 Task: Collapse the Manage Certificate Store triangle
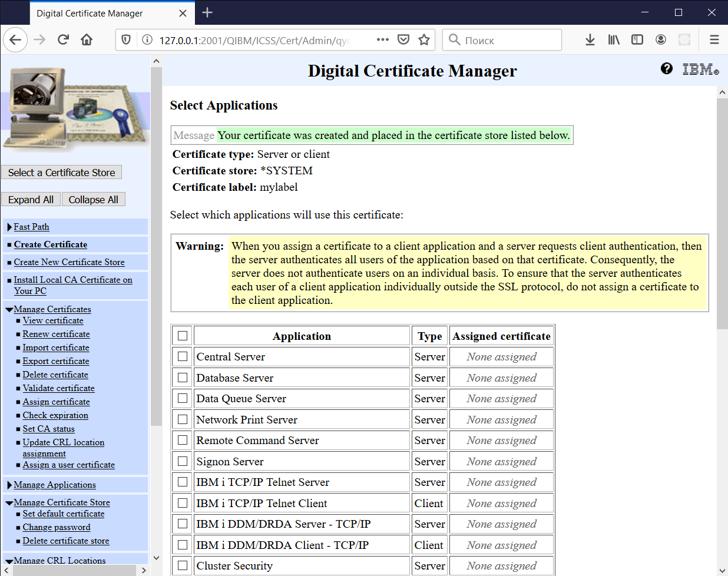(9, 503)
